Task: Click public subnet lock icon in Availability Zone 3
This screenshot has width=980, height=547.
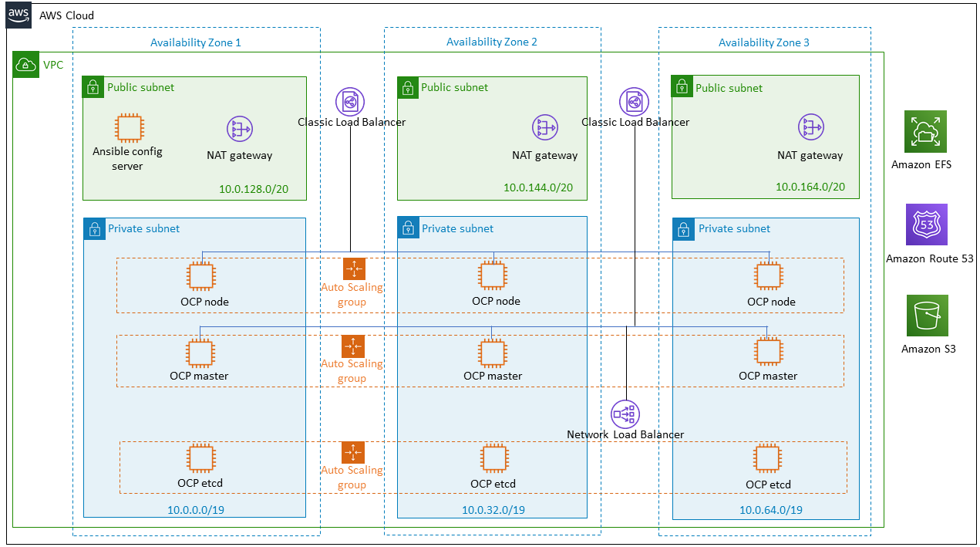Action: point(682,86)
